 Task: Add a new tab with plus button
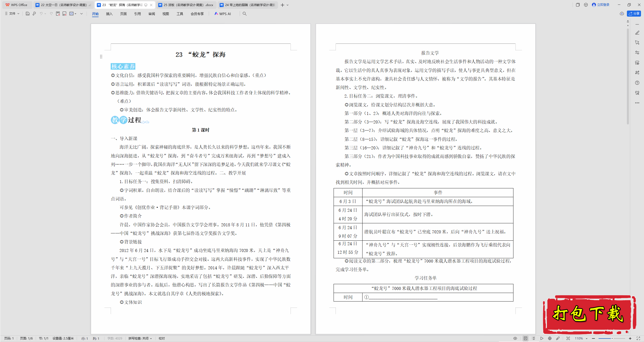coord(283,5)
